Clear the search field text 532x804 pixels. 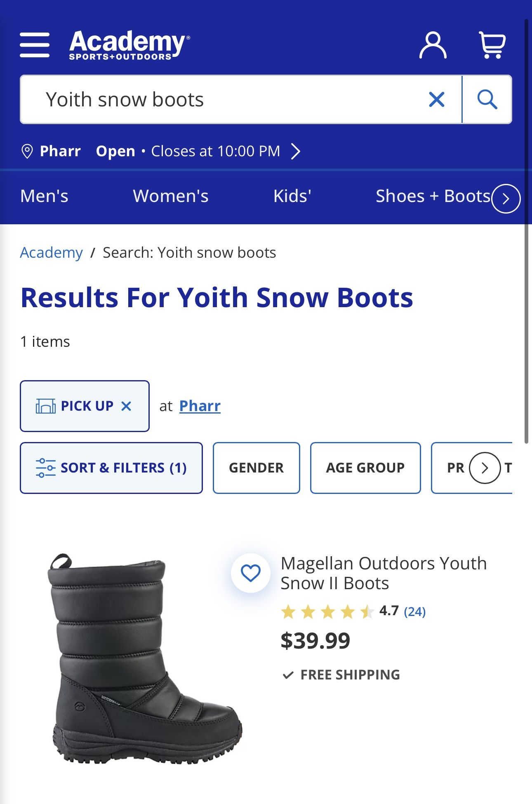tap(436, 99)
